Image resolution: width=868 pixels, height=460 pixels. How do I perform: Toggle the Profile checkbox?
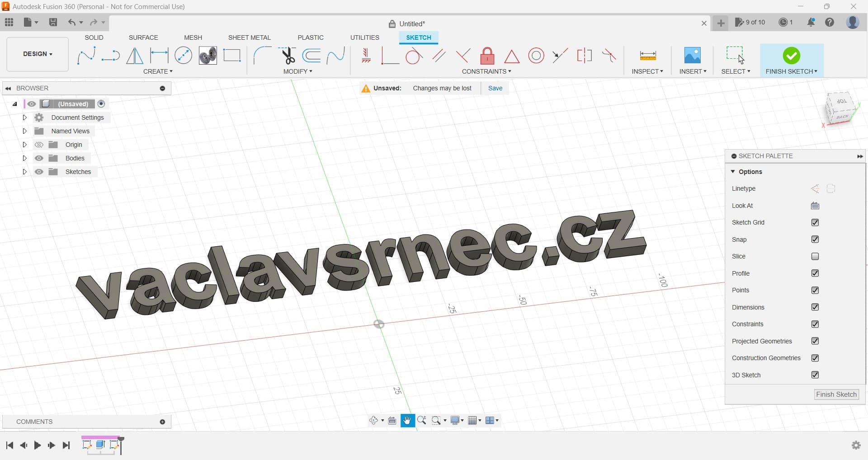pyautogui.click(x=815, y=273)
